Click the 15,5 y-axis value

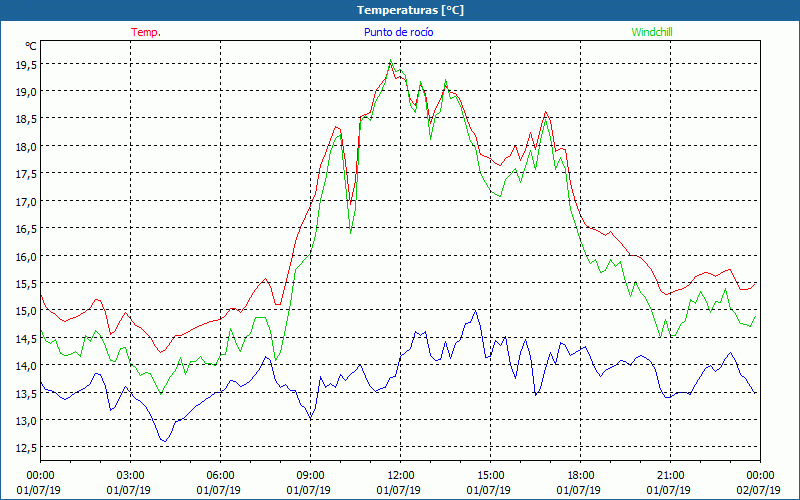click(27, 284)
